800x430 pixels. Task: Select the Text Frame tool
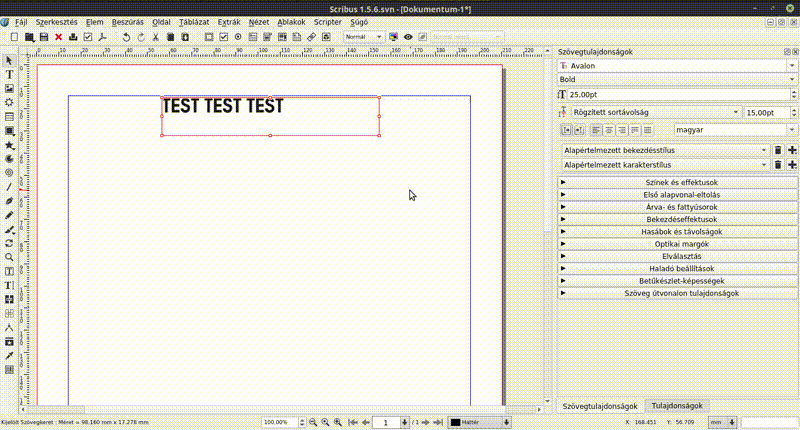click(x=10, y=74)
